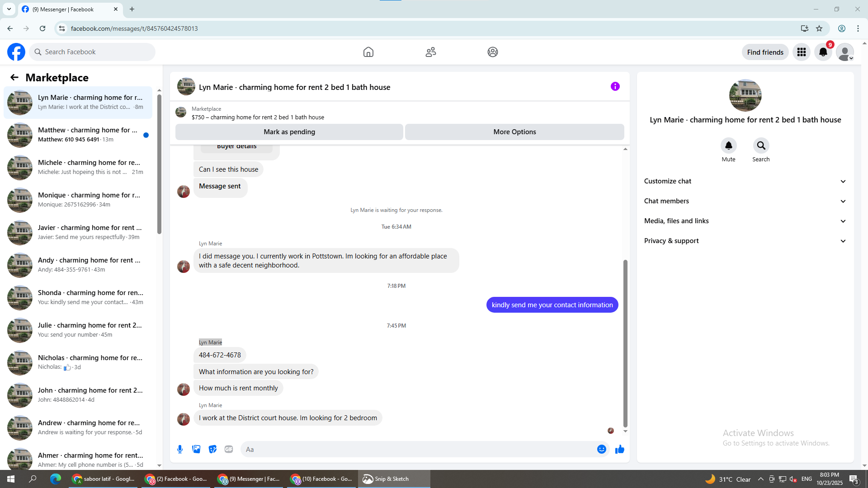Screen dimensions: 868x488
Task: Mute this conversation with the bell
Action: tap(728, 145)
